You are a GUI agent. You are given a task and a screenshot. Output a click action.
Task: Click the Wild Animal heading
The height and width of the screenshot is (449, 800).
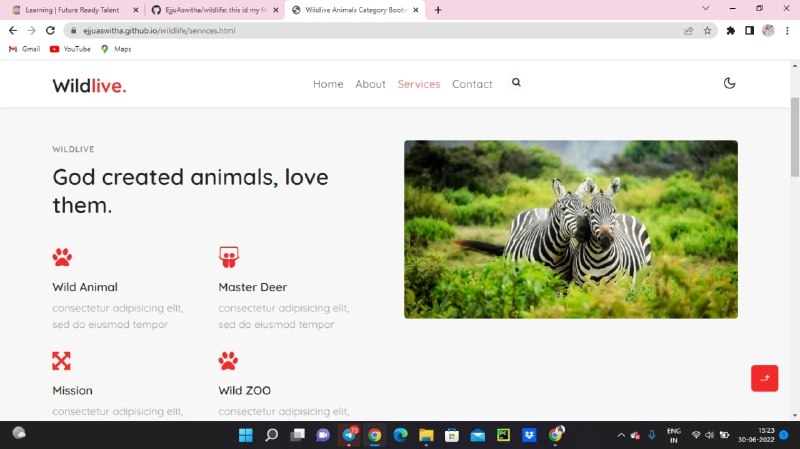pos(85,287)
